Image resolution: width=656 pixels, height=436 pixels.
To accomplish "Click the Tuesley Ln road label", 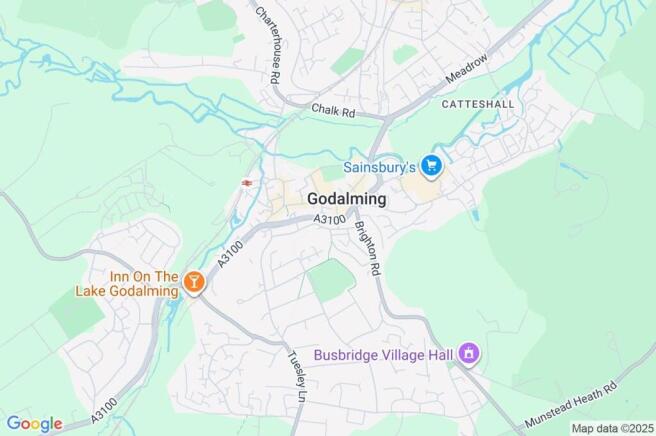I will [296, 377].
